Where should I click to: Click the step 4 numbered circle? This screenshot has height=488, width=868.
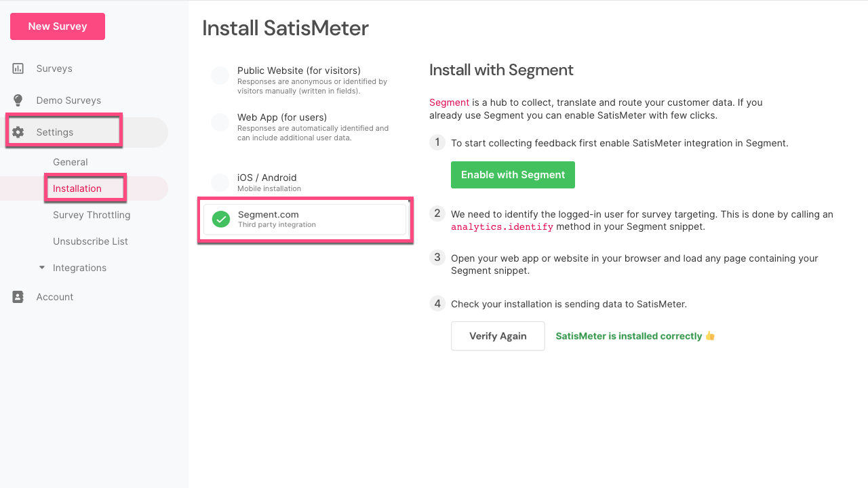[x=437, y=303]
